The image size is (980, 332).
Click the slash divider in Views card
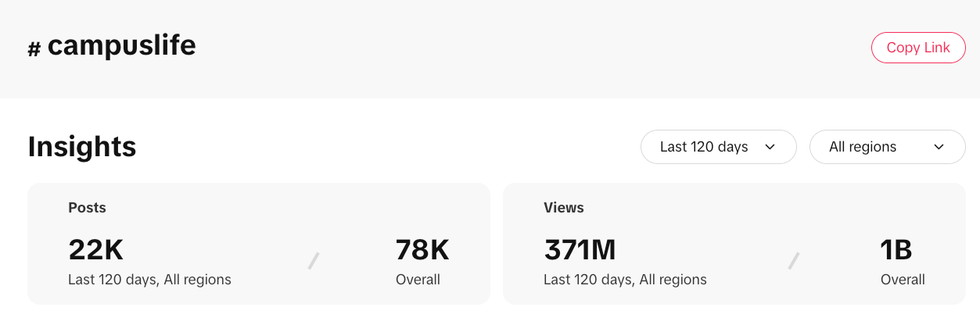[x=794, y=260]
